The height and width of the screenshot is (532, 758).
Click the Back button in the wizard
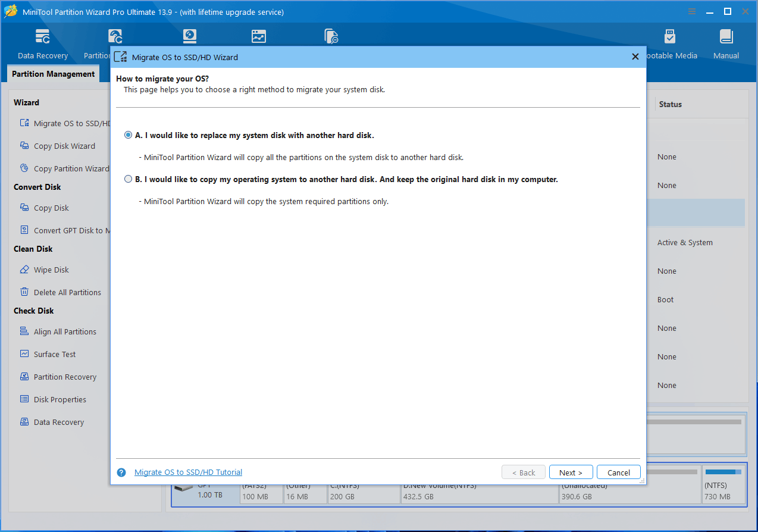[523, 472]
